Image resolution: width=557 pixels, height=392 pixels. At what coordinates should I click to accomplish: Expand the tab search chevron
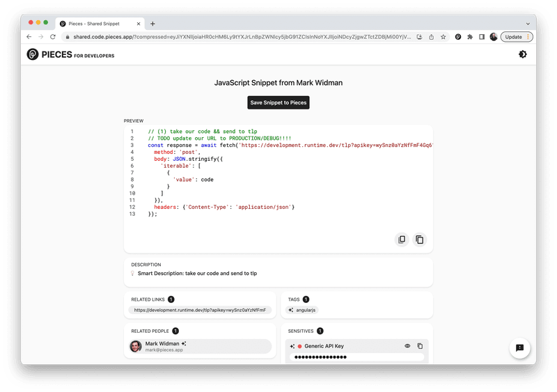(528, 23)
